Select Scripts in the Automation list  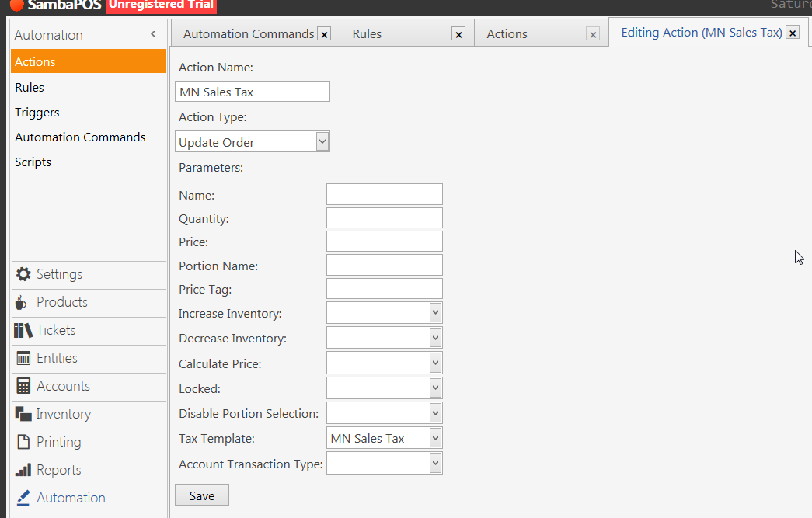[33, 162]
